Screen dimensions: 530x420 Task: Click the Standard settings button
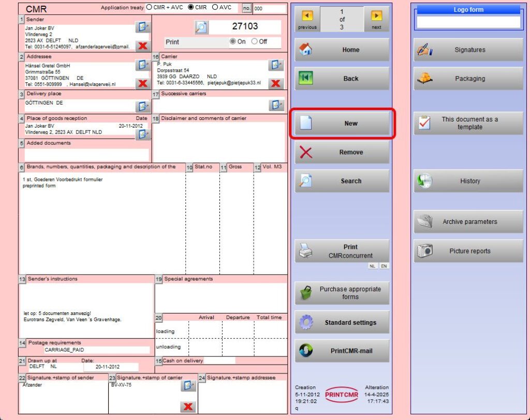point(342,322)
